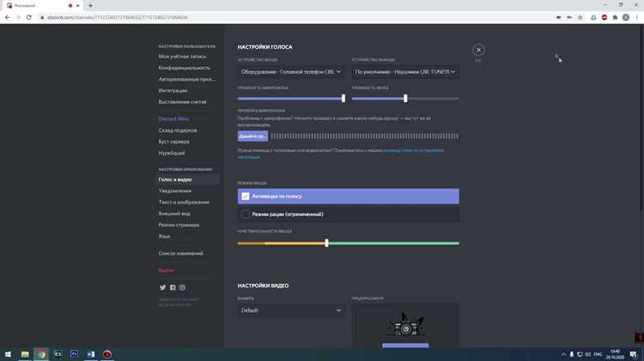
Task: Open Photoshop from the taskbar
Action: (75, 354)
